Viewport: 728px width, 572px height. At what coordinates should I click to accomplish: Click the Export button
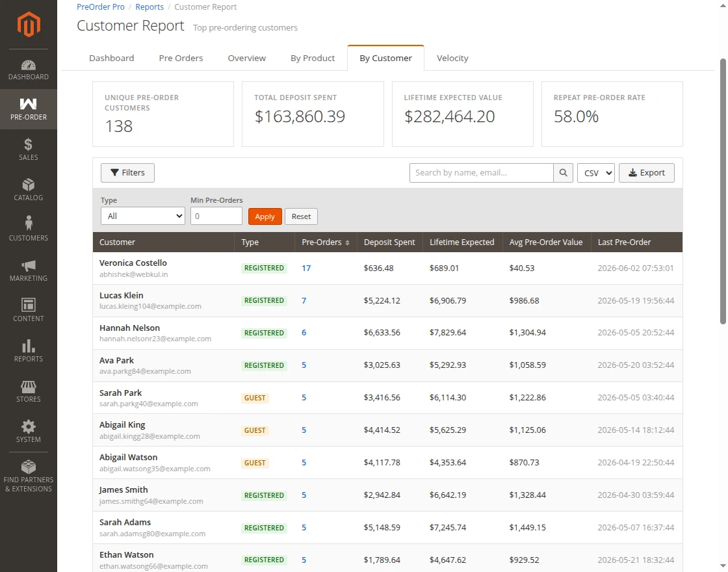646,173
